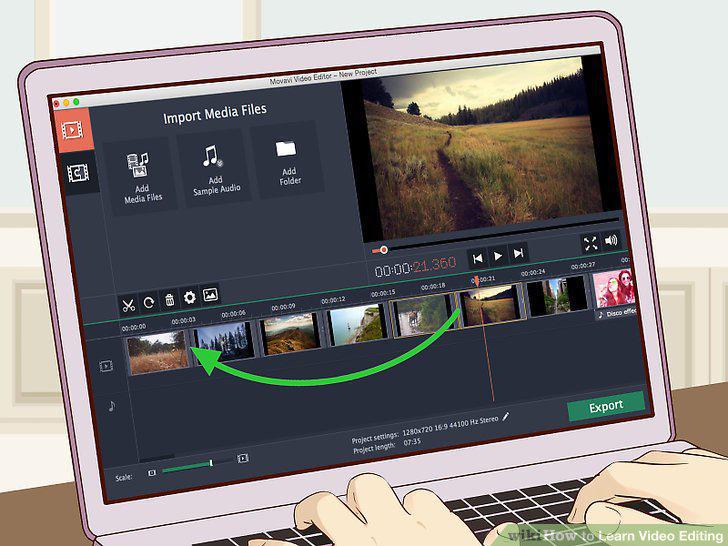
Task: Click the zoom out scale icon
Action: (x=152, y=473)
